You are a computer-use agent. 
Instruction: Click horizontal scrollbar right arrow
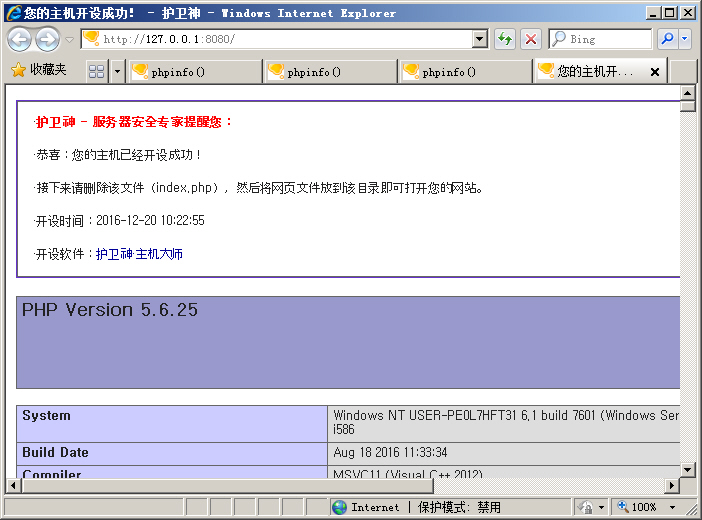tap(672, 486)
